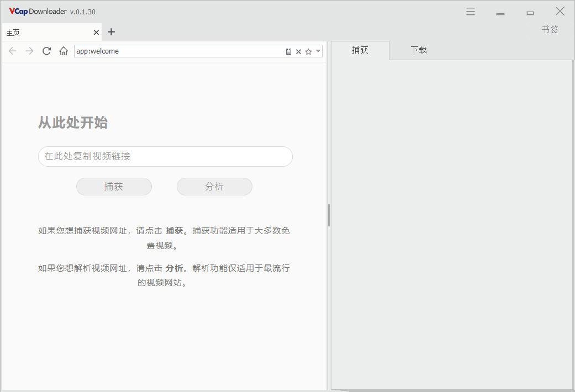Open a new tab with the plus icon
The height and width of the screenshot is (392, 575).
pos(111,32)
